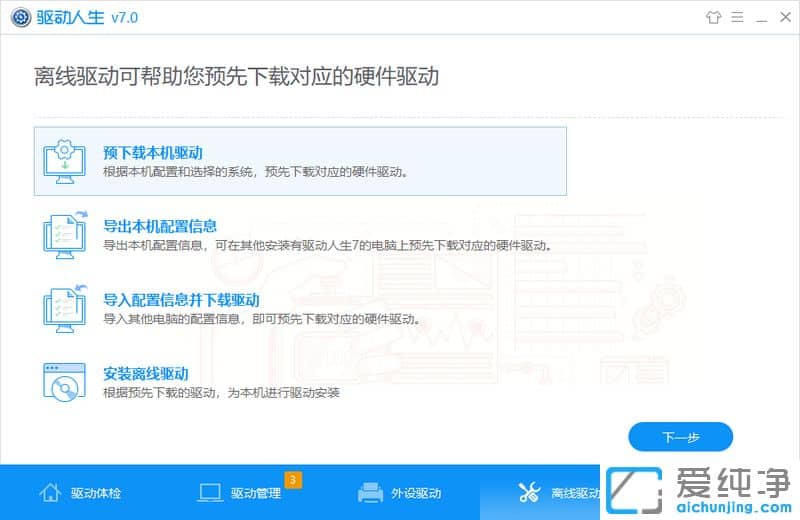Click the printer icon for 外设驱动

tap(370, 493)
